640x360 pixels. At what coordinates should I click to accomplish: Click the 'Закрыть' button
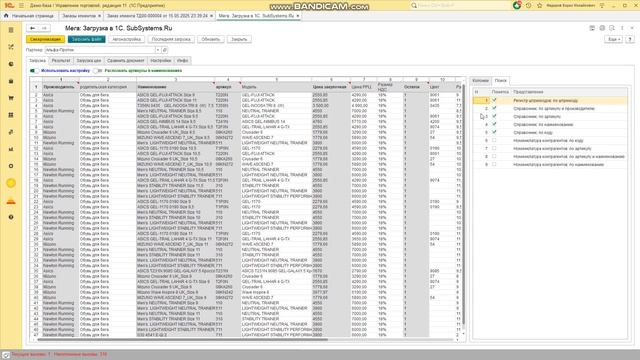click(239, 39)
